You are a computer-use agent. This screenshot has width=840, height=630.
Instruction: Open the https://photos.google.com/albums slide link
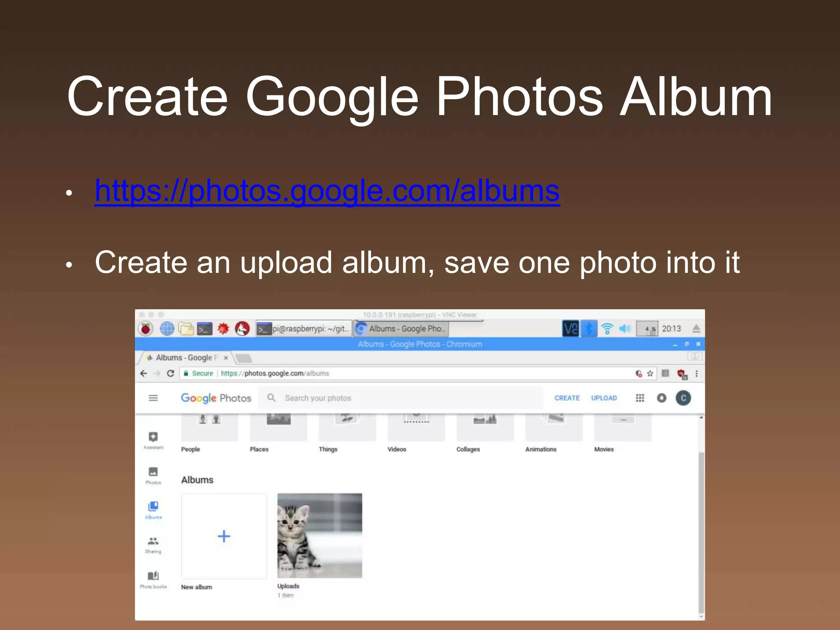point(327,191)
